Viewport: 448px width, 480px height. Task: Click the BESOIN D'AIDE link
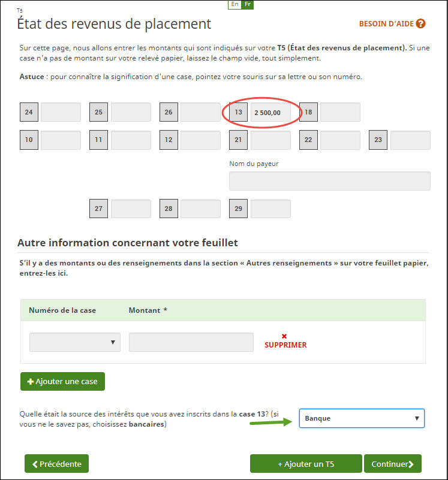(386, 24)
